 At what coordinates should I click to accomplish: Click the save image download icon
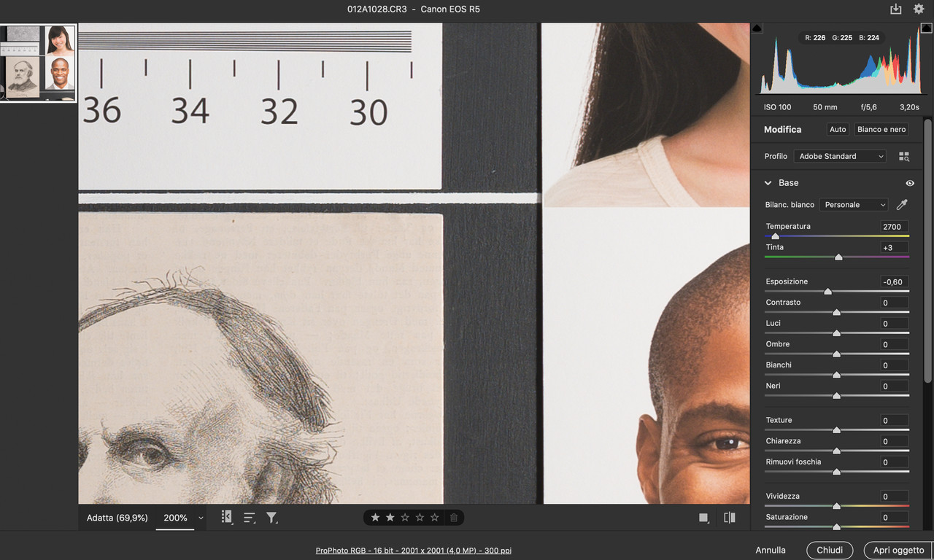(896, 9)
